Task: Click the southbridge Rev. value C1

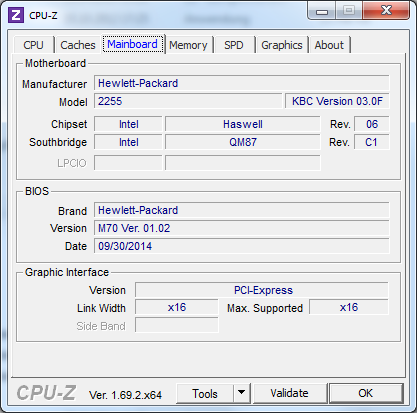Action: point(372,142)
